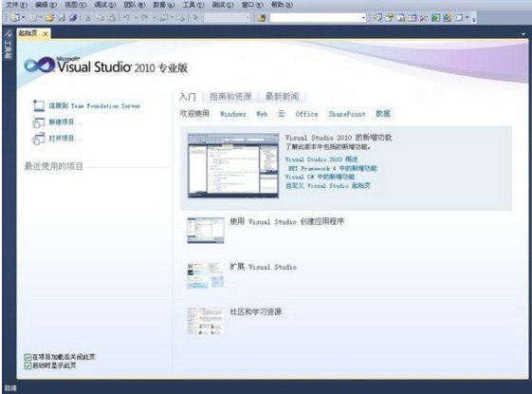
Task: Open the toolbar options overflow arrow
Action: [x=474, y=19]
